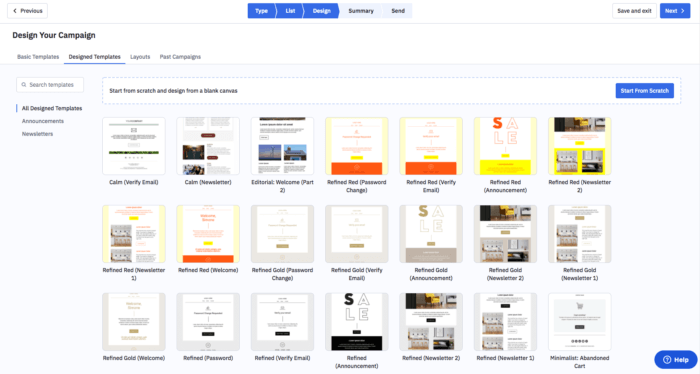Click Save and exit

634,11
